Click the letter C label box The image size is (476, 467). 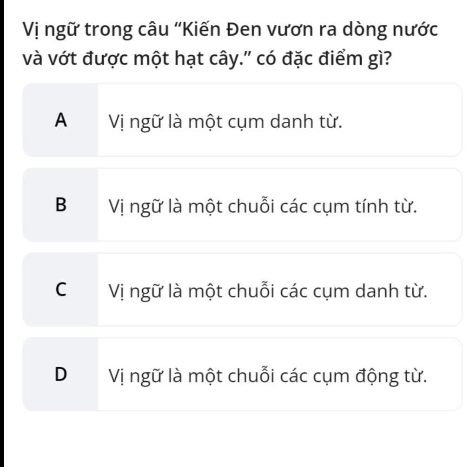[x=60, y=289]
